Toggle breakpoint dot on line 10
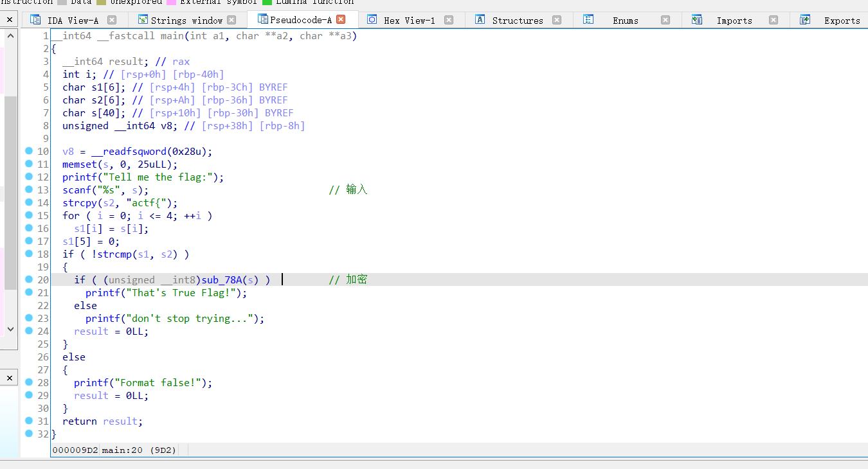The width and height of the screenshot is (868, 469). coord(28,151)
